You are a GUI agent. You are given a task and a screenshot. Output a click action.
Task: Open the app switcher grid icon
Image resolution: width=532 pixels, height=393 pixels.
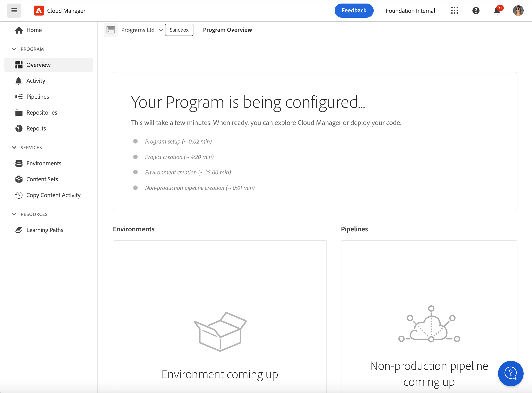[x=454, y=11]
